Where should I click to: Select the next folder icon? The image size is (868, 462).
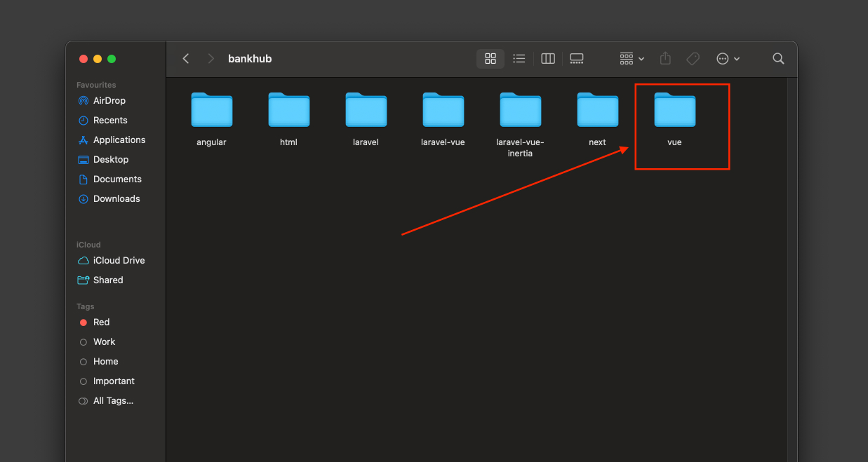pyautogui.click(x=598, y=110)
